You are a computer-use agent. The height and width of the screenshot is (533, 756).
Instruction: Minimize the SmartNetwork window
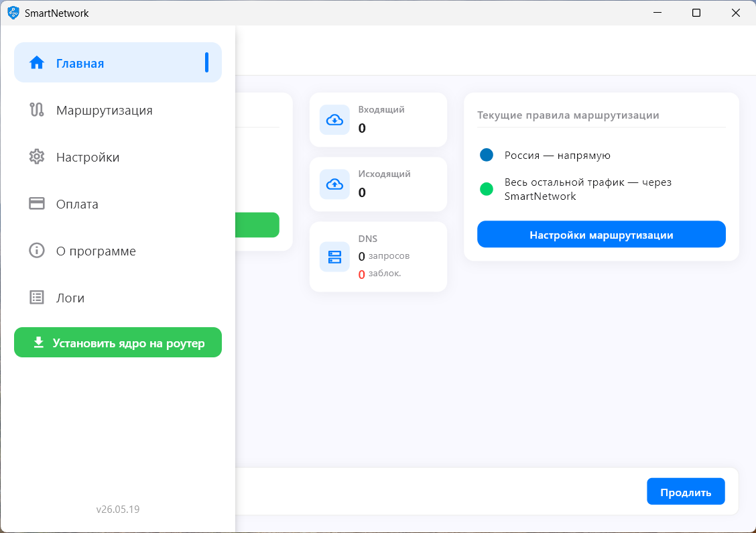[x=657, y=13]
